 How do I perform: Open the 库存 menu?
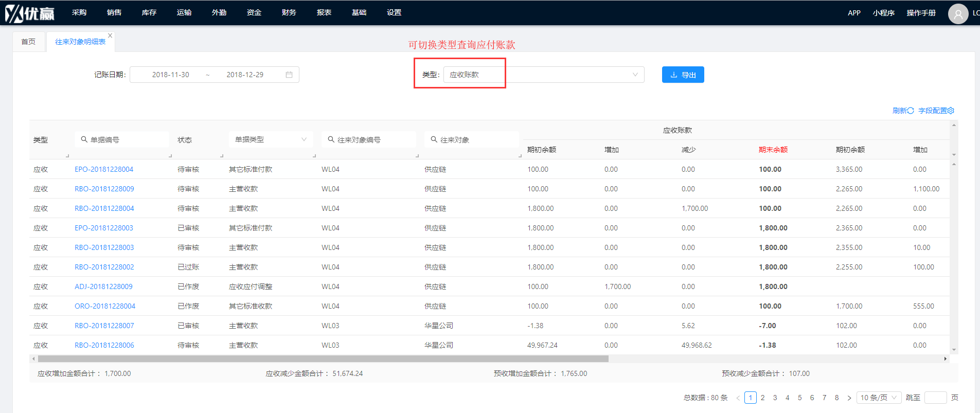point(149,12)
